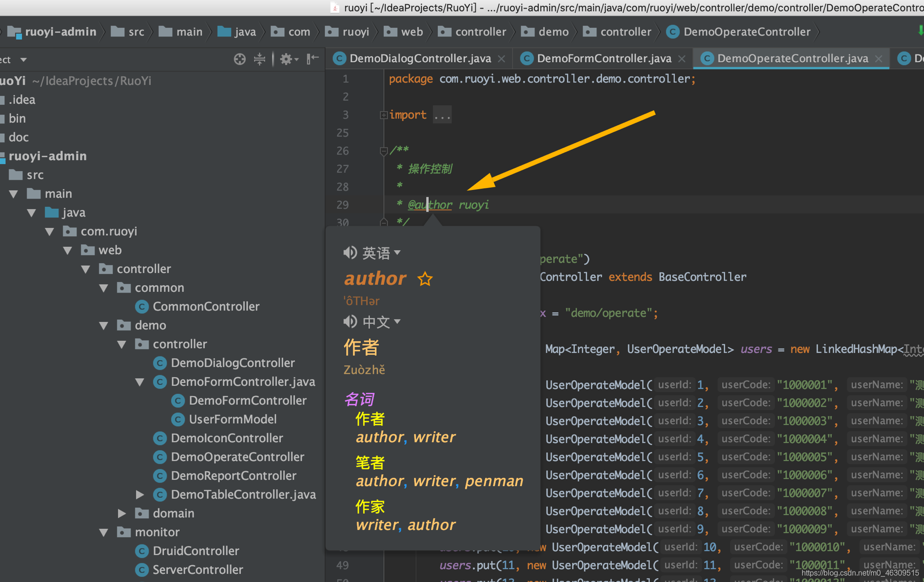The height and width of the screenshot is (582, 924).
Task: Select the ruoyi-admin module
Action: (47, 156)
